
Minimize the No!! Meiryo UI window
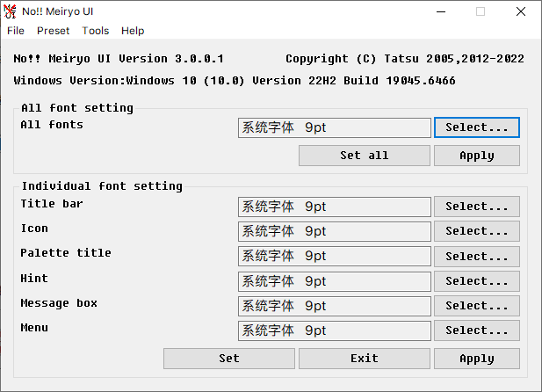pos(441,11)
